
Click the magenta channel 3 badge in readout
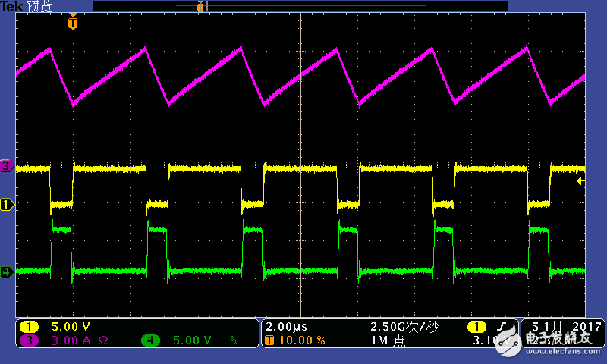tap(29, 340)
